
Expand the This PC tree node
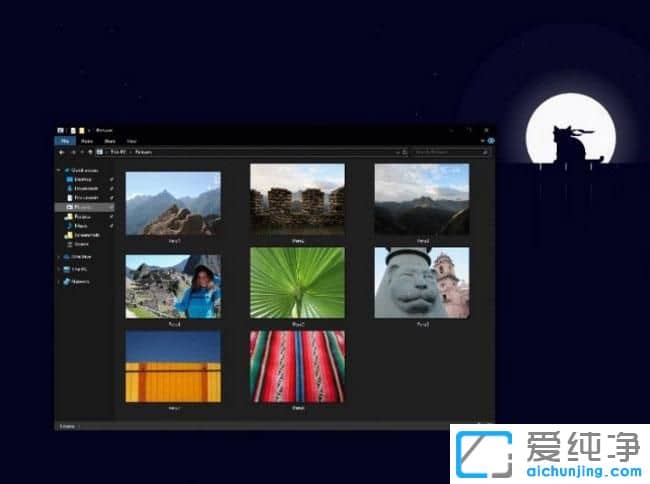pos(59,269)
